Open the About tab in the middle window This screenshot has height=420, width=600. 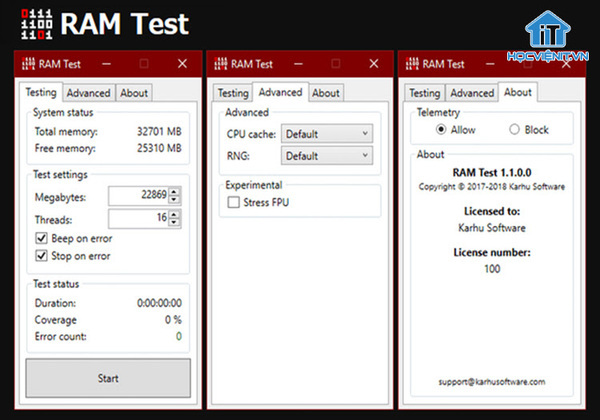coord(326,93)
